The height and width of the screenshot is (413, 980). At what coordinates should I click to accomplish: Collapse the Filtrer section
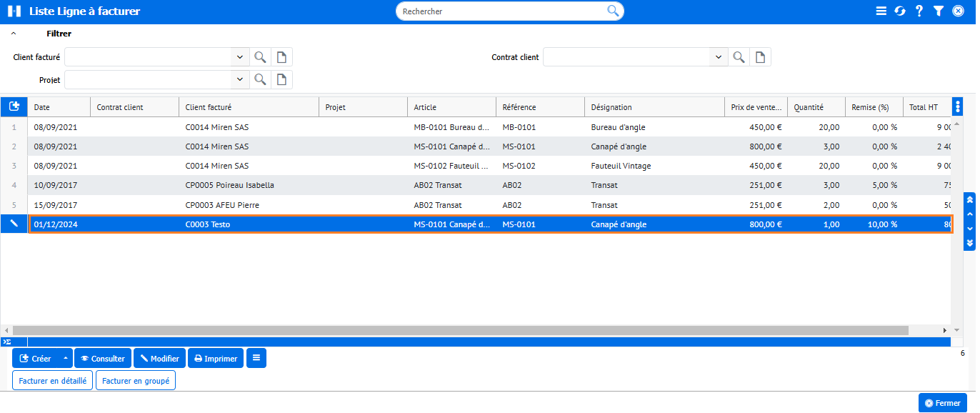click(x=14, y=34)
